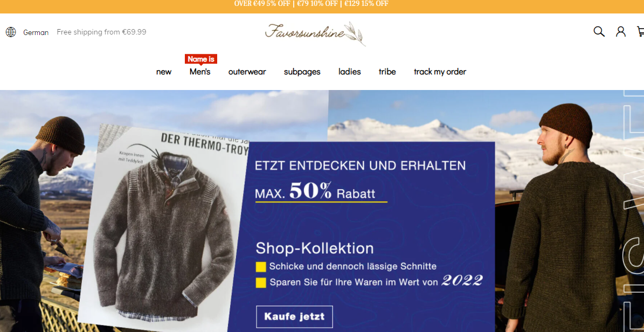Click the 50% Rabatt banner headline
644x332 pixels.
tap(315, 192)
